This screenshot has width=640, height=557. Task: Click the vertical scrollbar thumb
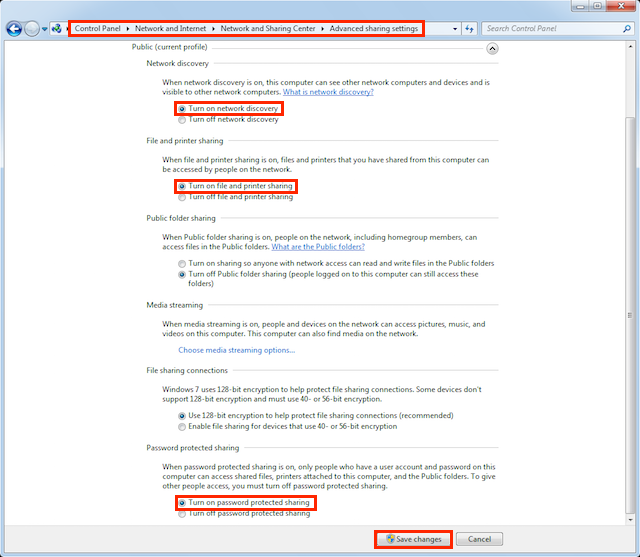[630, 315]
